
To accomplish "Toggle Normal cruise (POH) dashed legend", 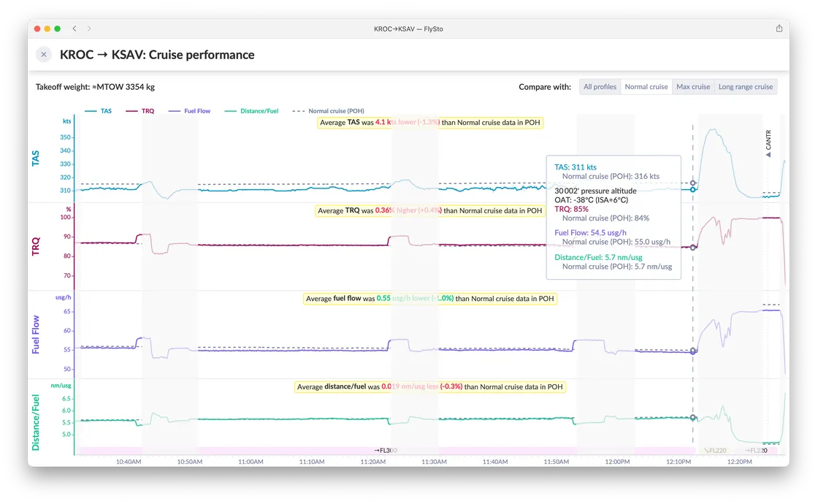I will pos(328,111).
